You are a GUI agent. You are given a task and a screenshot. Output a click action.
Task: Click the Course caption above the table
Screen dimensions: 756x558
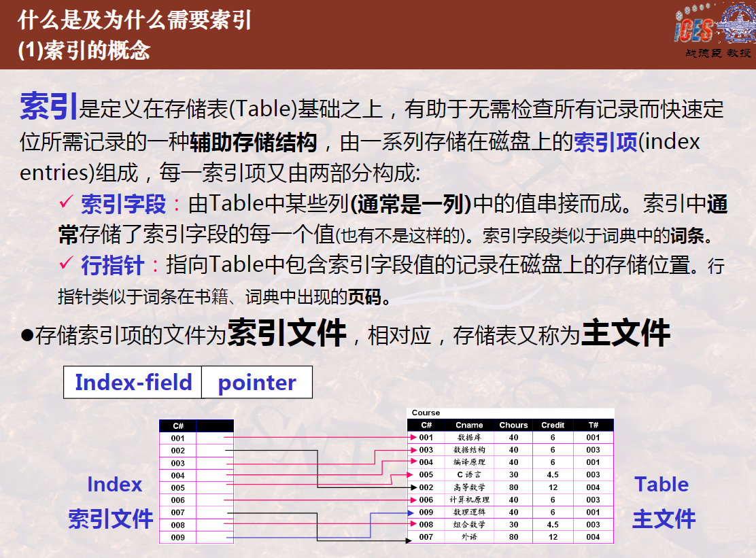426,413
